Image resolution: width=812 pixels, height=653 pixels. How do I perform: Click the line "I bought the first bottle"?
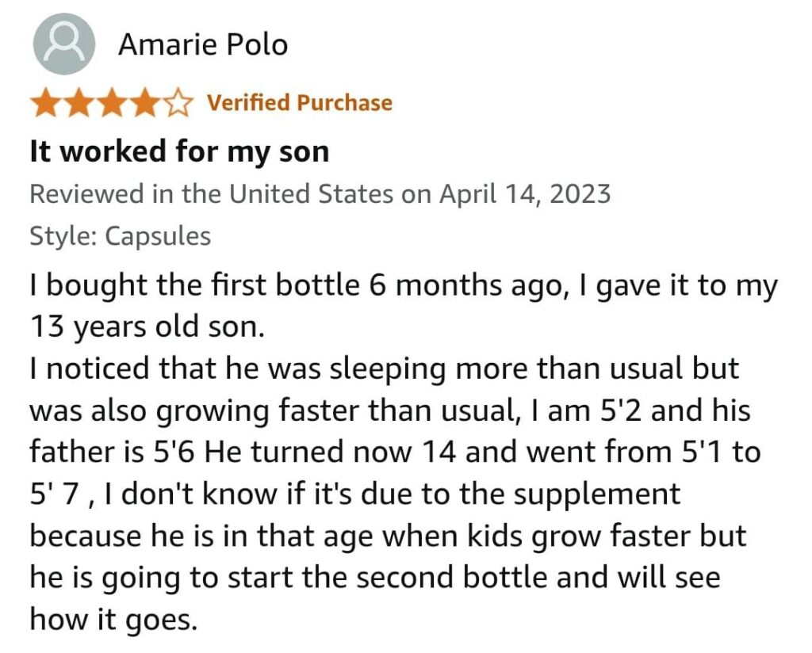404,286
